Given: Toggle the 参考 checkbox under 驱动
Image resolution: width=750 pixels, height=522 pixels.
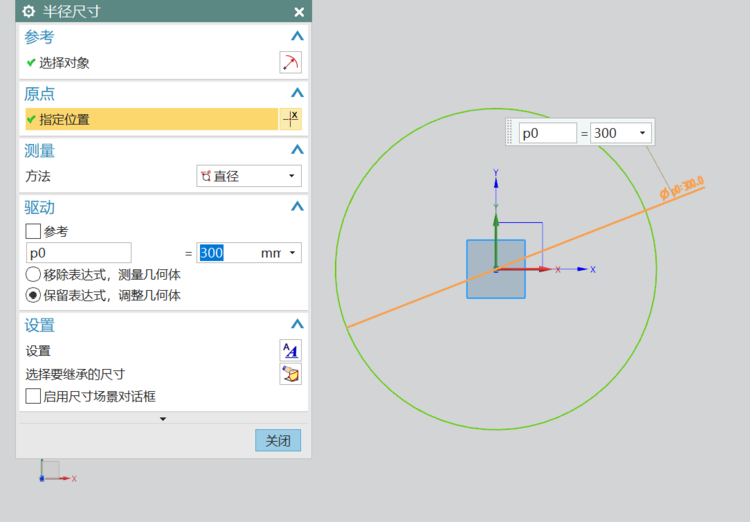Looking at the screenshot, I should click(33, 232).
